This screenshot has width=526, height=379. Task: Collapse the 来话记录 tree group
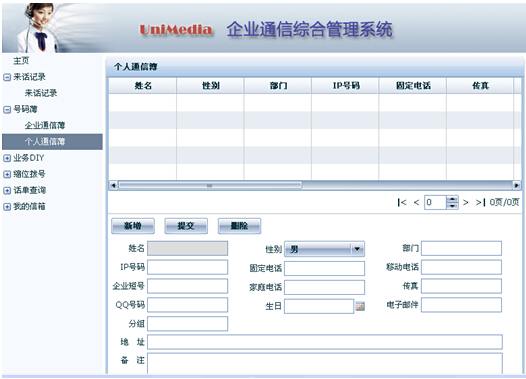tap(7, 77)
